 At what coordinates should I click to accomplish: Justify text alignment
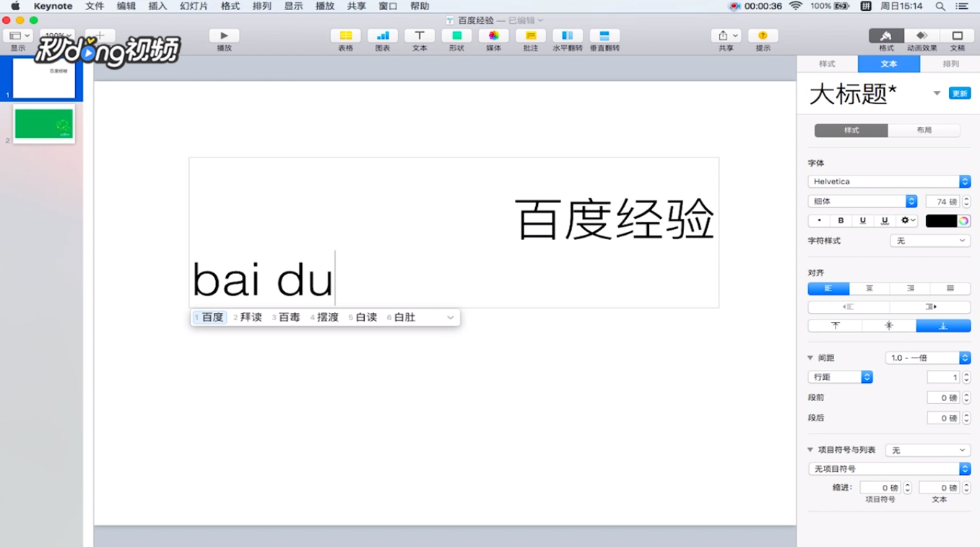pos(950,288)
